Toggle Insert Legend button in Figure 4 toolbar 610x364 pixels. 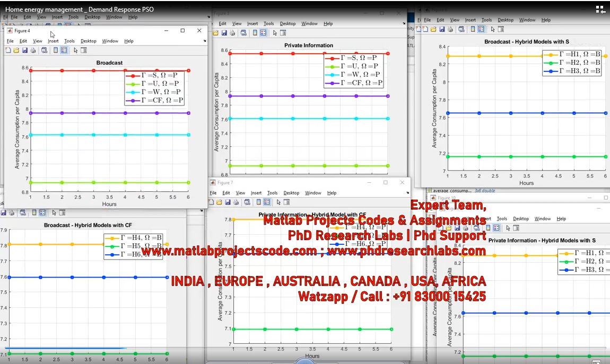(x=64, y=50)
